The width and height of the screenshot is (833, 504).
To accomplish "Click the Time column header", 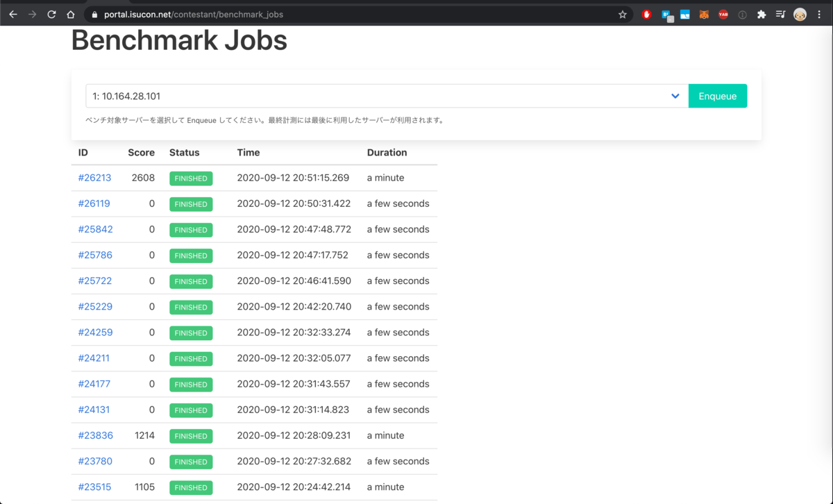I will click(x=249, y=152).
